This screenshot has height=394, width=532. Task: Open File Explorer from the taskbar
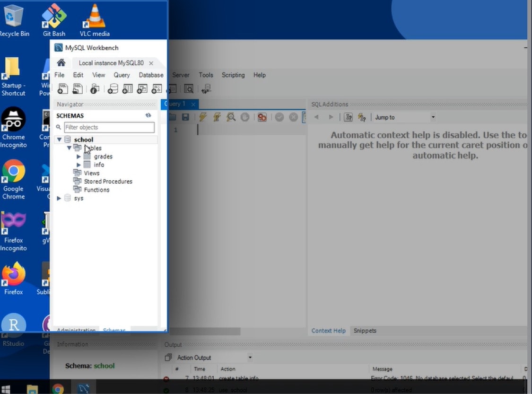32,389
